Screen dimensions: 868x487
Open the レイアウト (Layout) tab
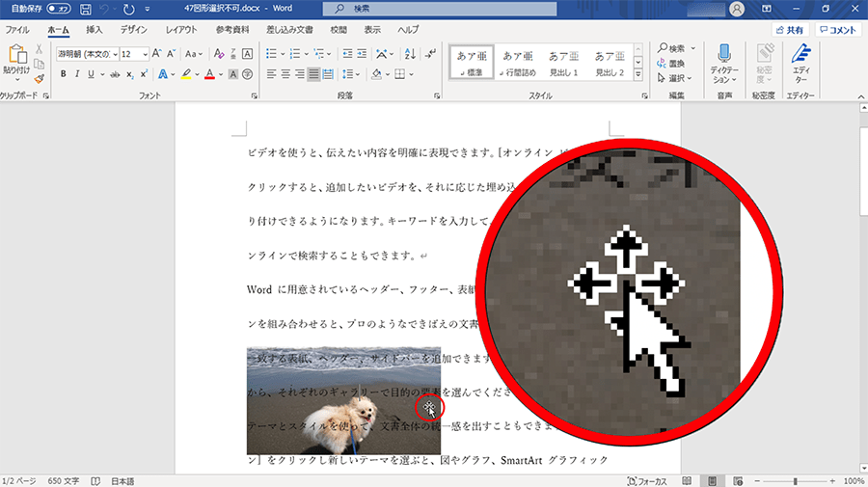[x=180, y=30]
